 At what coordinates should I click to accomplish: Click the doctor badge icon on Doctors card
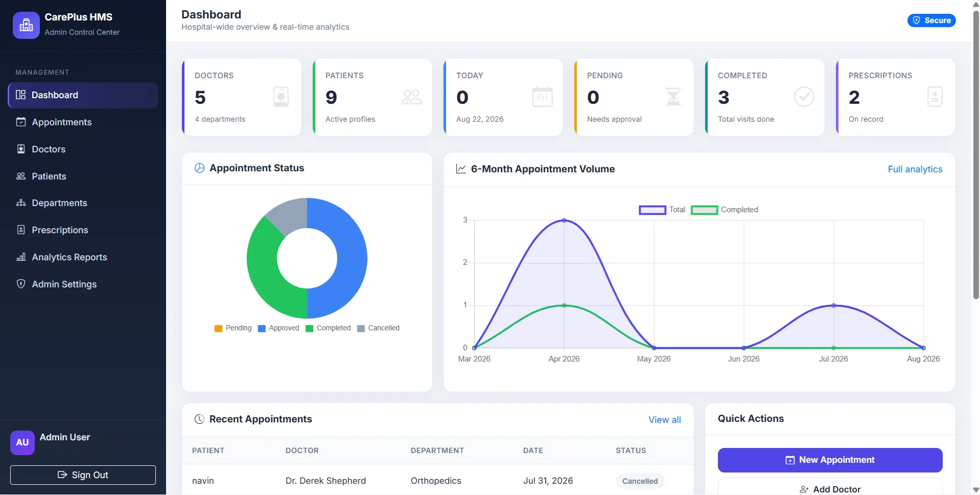pos(281,97)
